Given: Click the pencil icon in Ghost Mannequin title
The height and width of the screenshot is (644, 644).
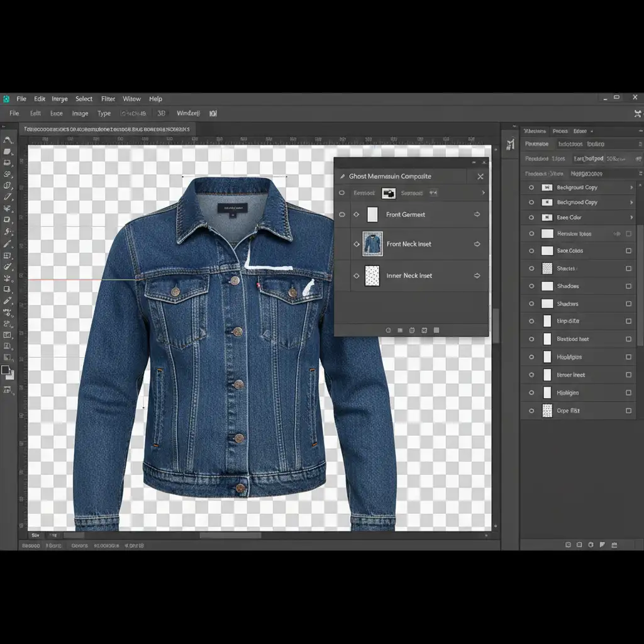Looking at the screenshot, I should 342,177.
